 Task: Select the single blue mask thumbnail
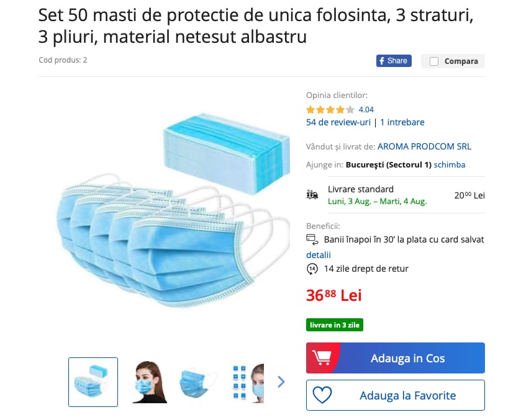tap(198, 382)
